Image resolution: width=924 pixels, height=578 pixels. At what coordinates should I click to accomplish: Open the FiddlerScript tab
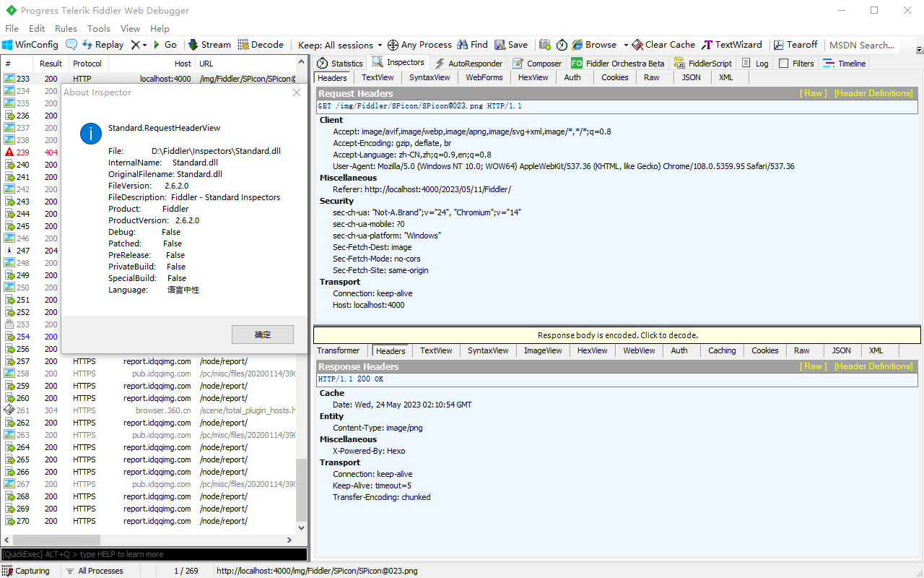702,64
